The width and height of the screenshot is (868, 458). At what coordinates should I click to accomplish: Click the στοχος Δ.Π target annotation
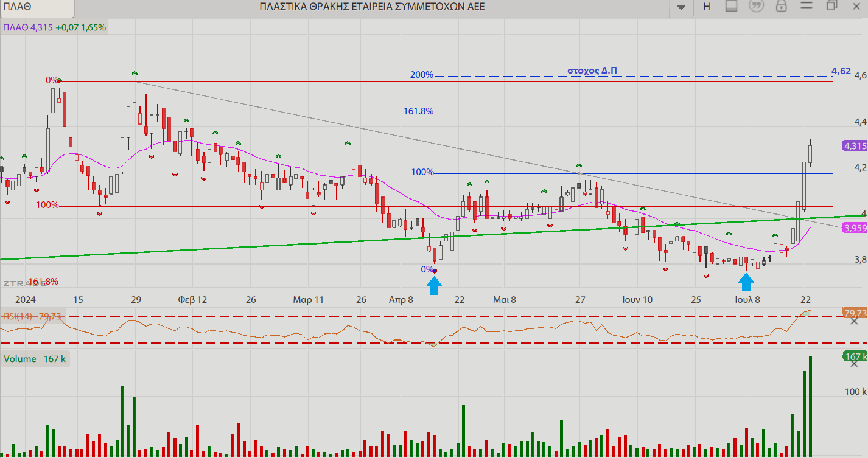(592, 70)
